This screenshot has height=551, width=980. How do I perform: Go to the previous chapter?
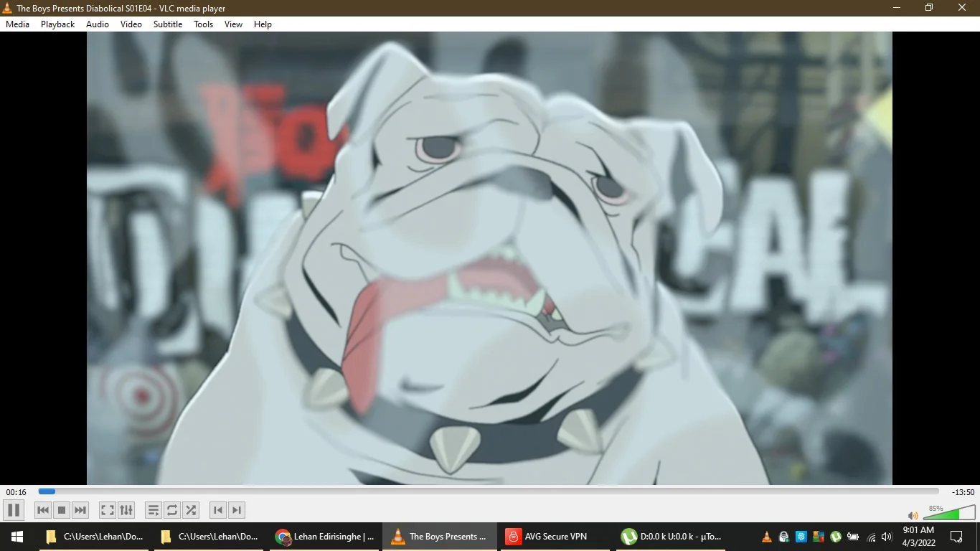pos(218,510)
